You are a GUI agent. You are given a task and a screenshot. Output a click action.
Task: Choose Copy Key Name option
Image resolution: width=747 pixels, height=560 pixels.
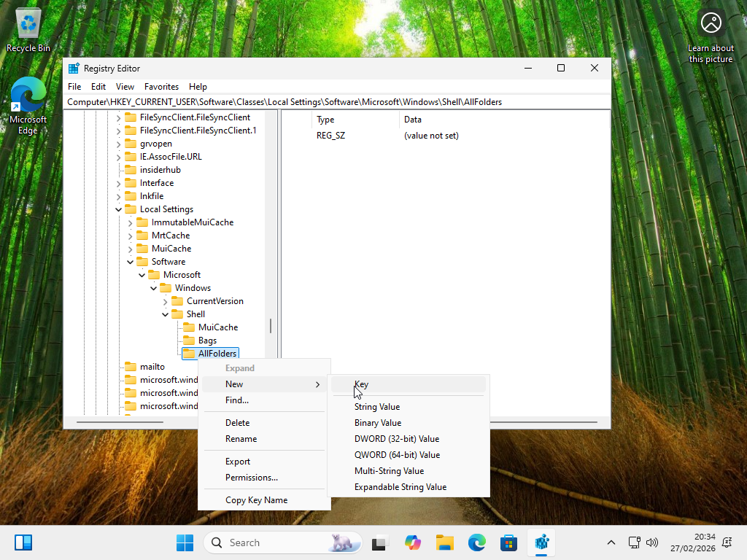point(264,500)
